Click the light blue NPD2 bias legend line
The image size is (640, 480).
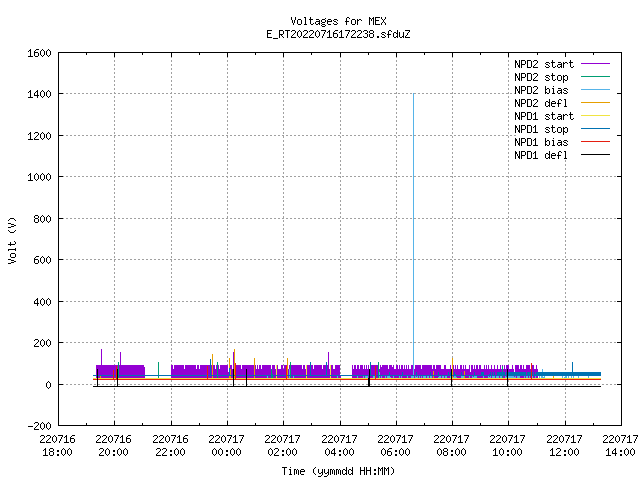[595, 90]
